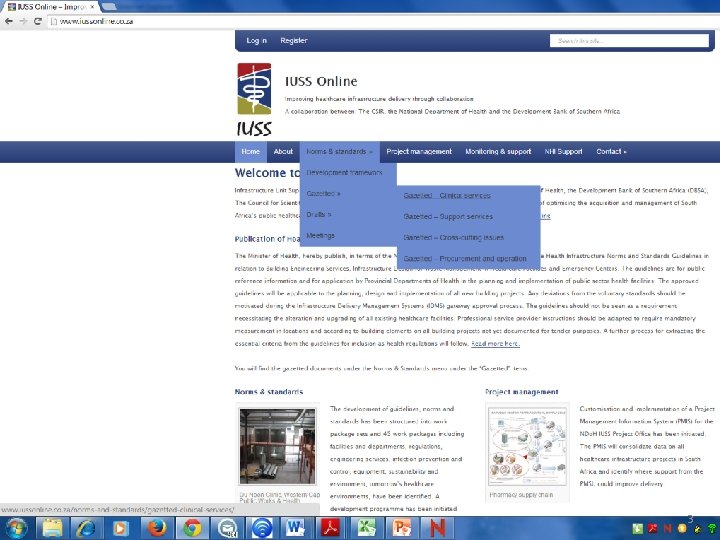Click the Register link
The image size is (720, 540).
(294, 40)
